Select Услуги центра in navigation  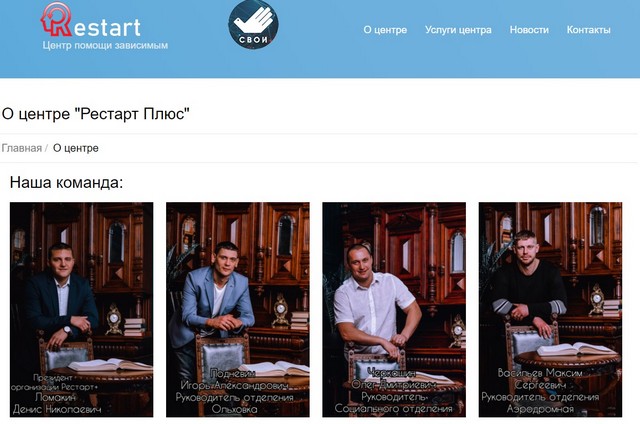458,30
